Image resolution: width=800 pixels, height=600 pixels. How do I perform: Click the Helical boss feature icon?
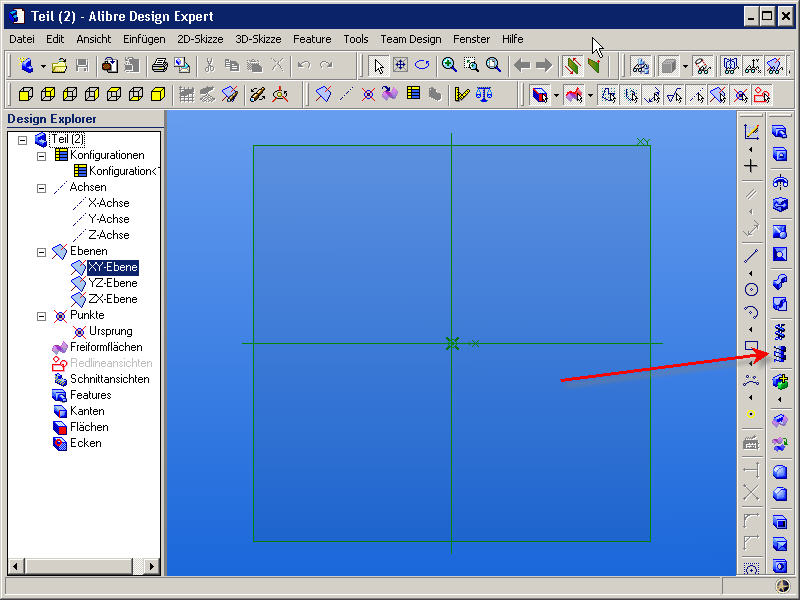780,332
